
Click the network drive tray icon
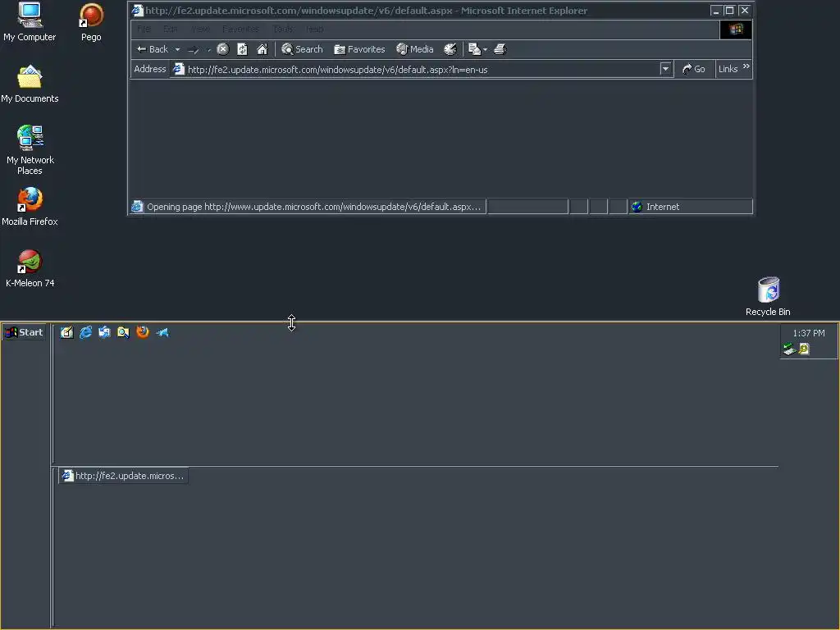coord(788,349)
